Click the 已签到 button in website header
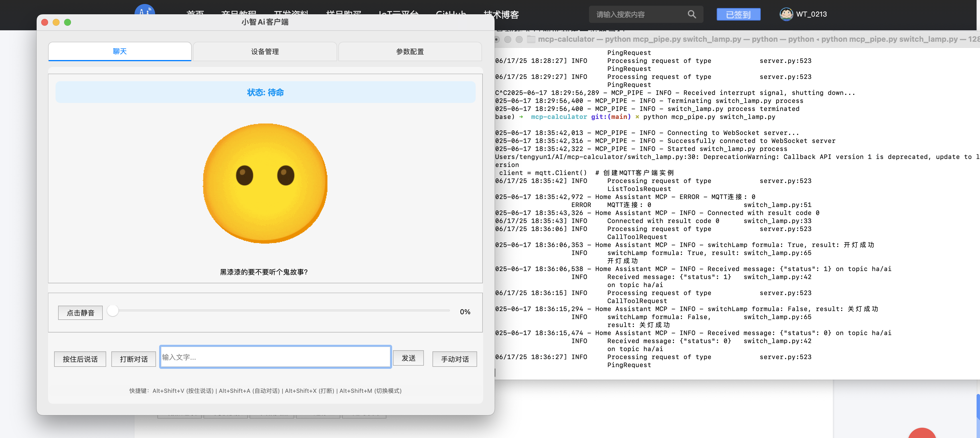980x438 pixels. [x=738, y=14]
